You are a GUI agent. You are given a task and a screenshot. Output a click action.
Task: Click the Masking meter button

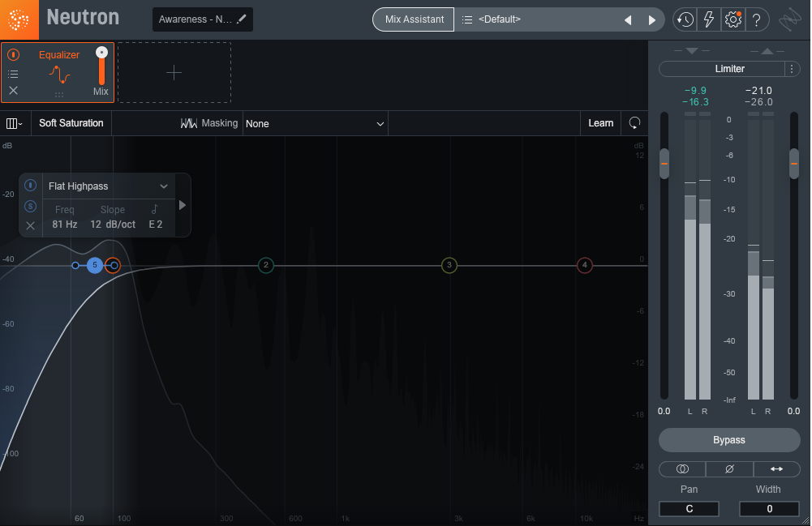pos(208,123)
